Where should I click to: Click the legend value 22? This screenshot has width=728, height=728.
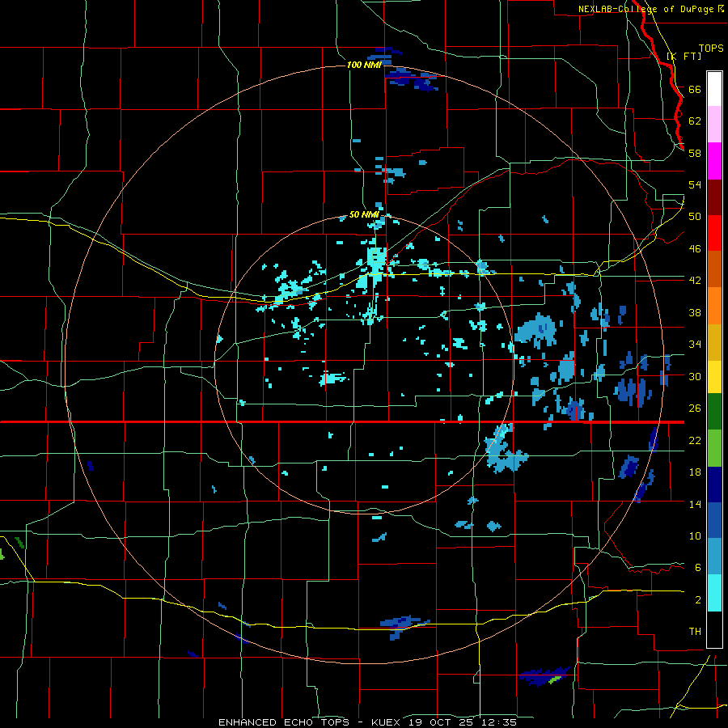coord(695,441)
